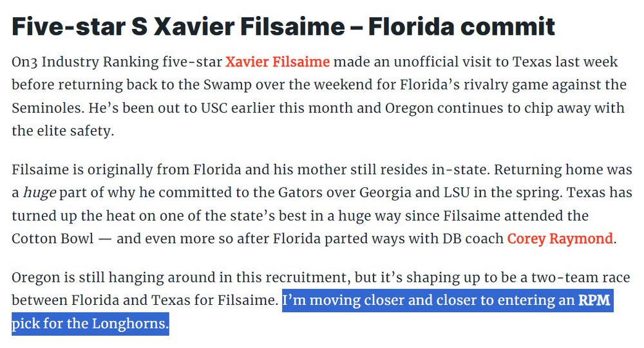The height and width of the screenshot is (348, 644).
Task: Click "On3" at the article's start
Action: point(25,62)
